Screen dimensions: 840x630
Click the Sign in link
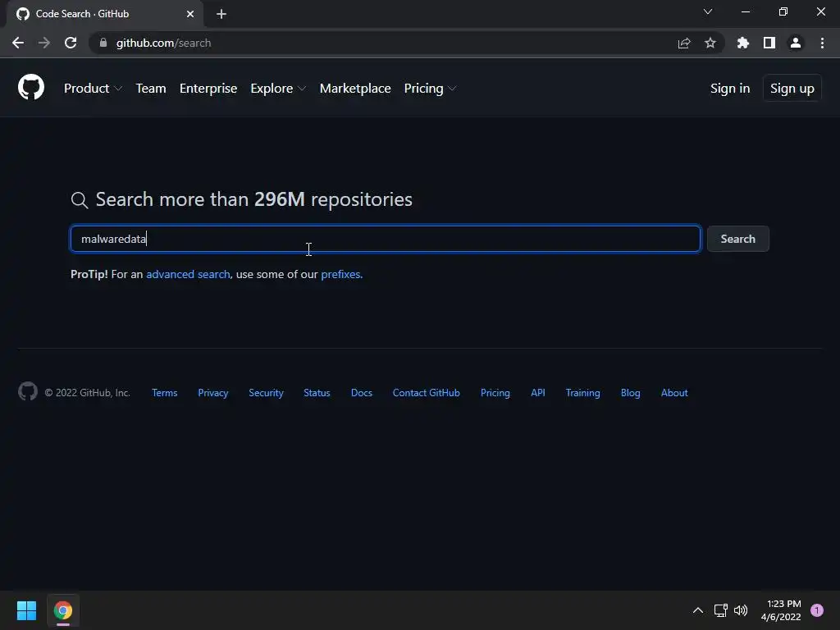729,89
